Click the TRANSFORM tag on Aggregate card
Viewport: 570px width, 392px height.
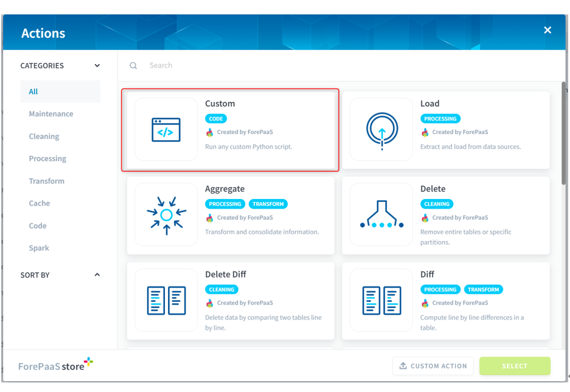point(268,204)
